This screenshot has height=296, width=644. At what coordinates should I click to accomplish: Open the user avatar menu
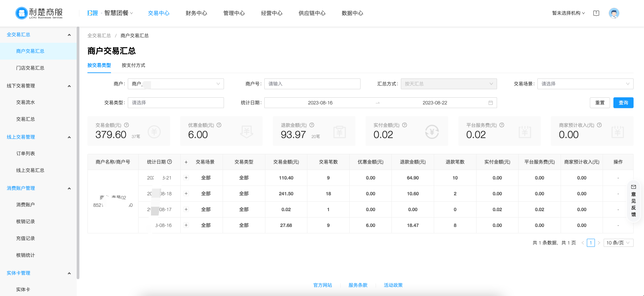[x=614, y=13]
